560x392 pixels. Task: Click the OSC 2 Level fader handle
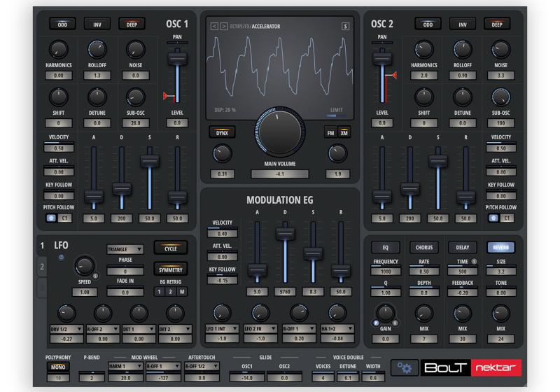[x=382, y=58]
